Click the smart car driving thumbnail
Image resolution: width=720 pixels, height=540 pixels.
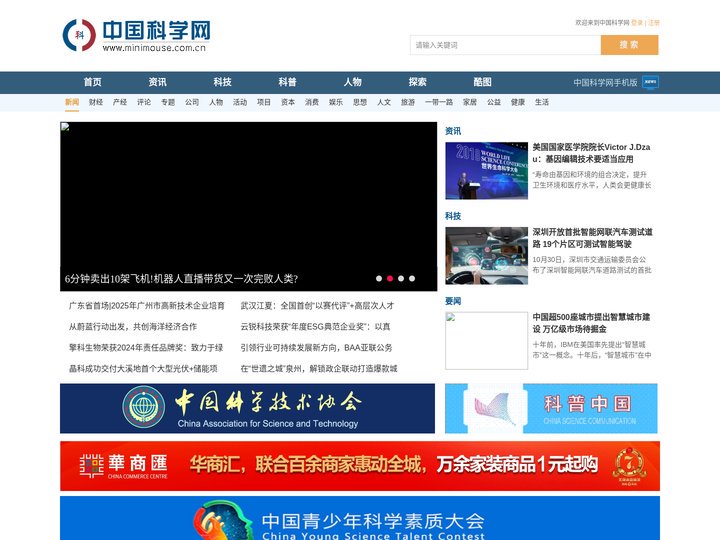point(487,256)
